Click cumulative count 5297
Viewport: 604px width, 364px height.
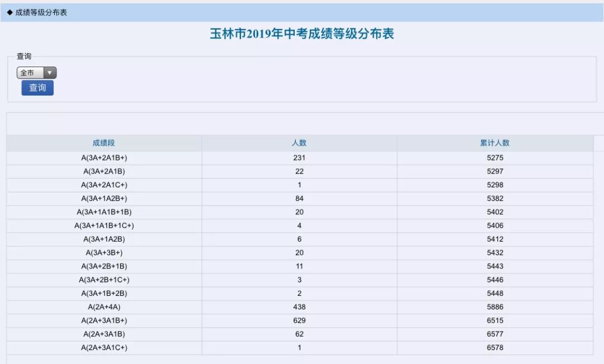tap(495, 172)
